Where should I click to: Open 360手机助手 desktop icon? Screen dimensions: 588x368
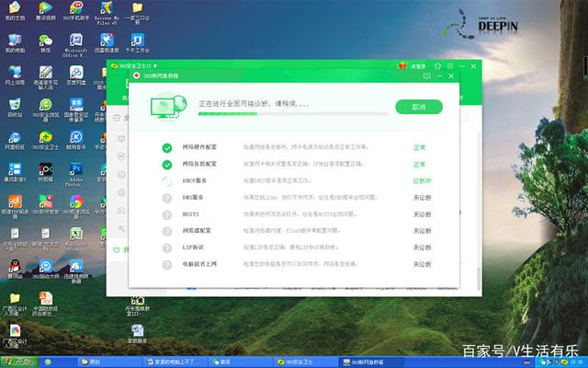(76, 11)
